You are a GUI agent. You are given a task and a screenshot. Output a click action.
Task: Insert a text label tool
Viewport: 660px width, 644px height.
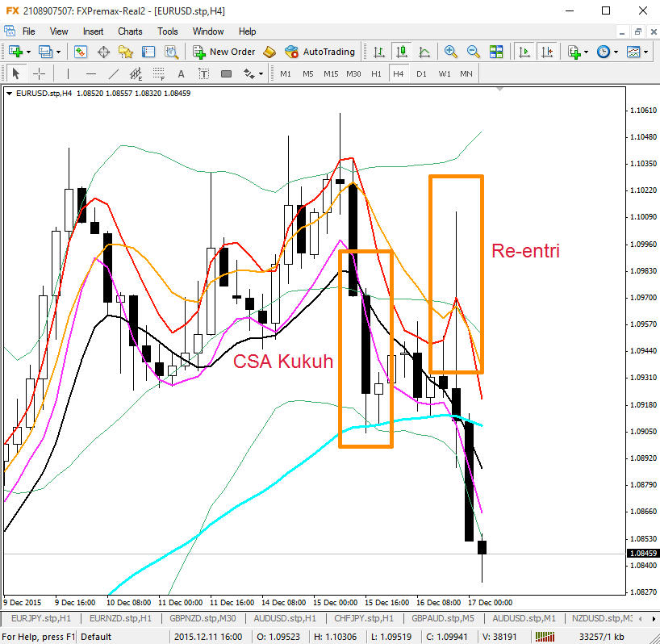(x=203, y=74)
